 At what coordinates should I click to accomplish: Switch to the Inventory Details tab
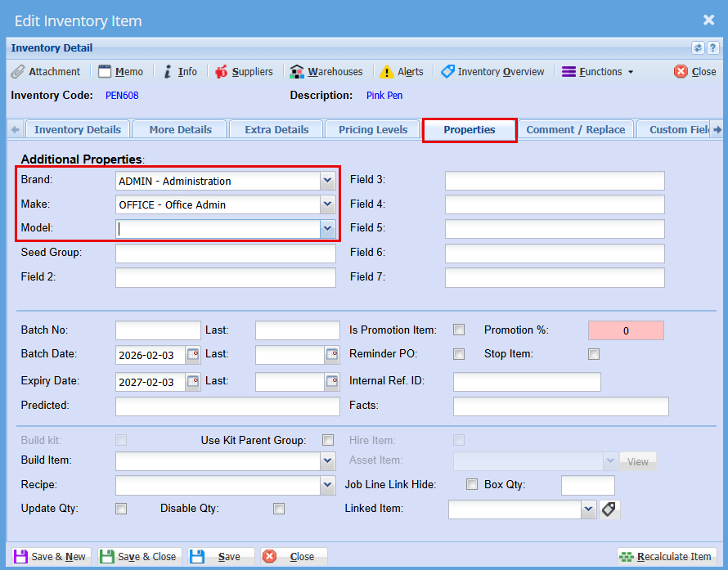tap(78, 129)
